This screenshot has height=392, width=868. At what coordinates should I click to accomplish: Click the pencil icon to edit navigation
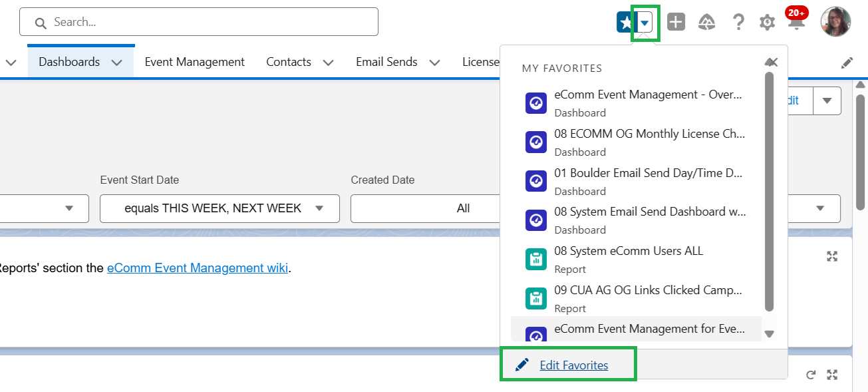point(847,63)
